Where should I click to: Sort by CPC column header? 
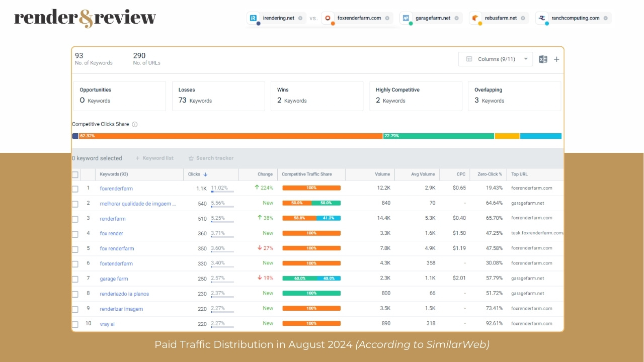(x=461, y=174)
